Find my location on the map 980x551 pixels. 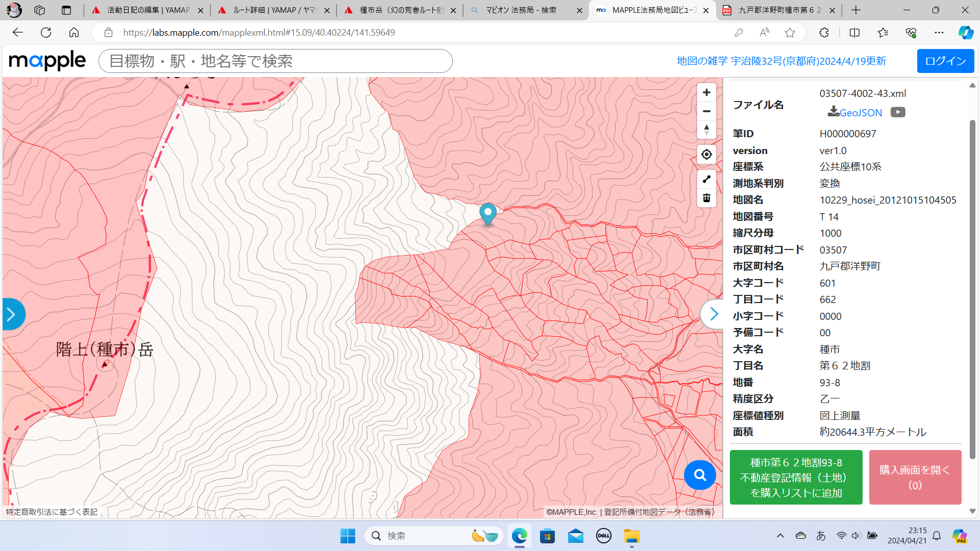click(706, 155)
